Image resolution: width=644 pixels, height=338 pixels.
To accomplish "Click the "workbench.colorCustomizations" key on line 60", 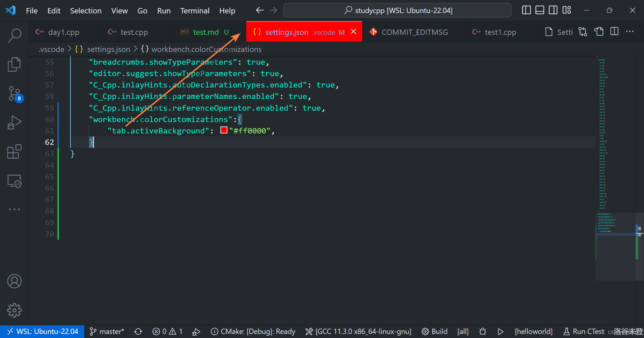I will 161,119.
